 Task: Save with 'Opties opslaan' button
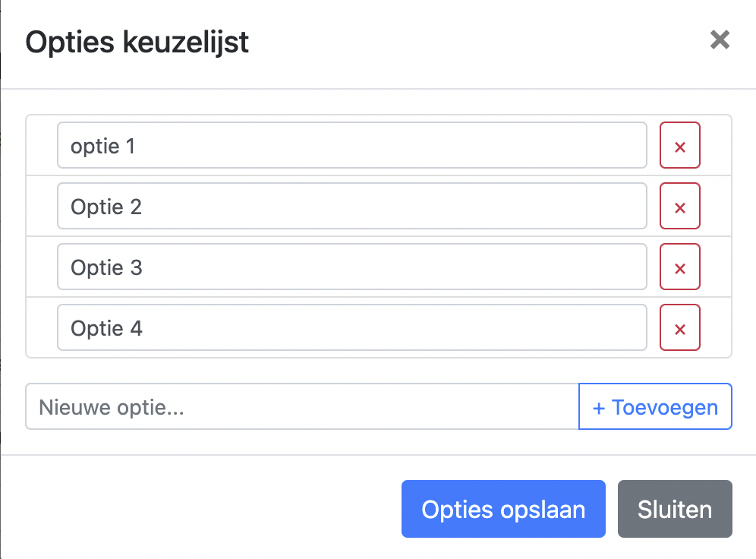[503, 509]
